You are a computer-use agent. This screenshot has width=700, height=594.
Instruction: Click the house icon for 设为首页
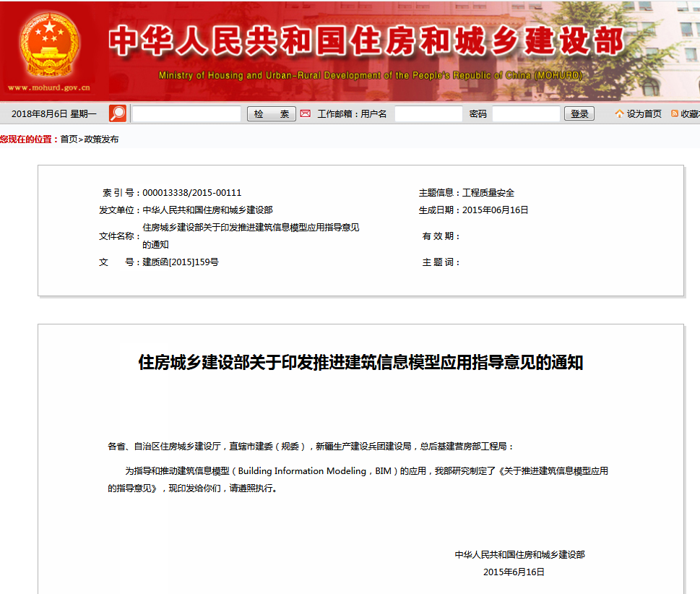tap(619, 114)
